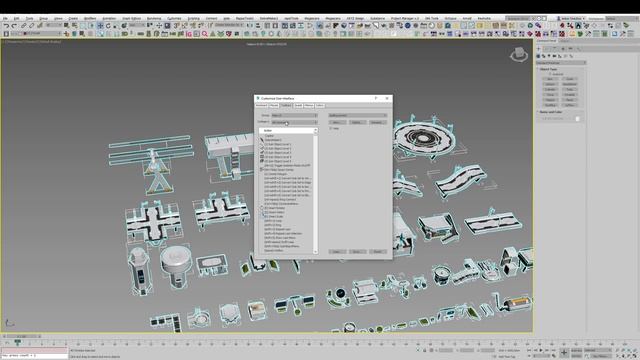
Task: Click the Redo arrow in main toolbar
Action: 14,26
